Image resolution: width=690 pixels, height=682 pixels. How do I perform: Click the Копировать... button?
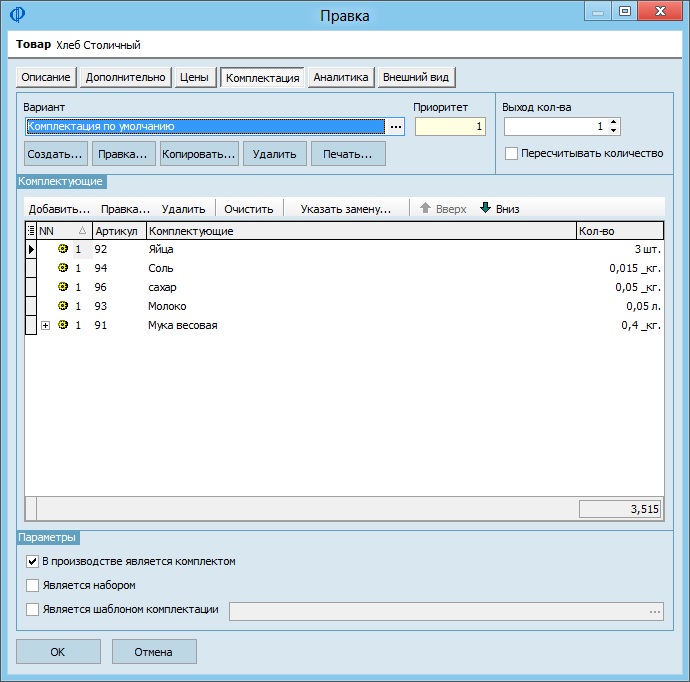[199, 154]
